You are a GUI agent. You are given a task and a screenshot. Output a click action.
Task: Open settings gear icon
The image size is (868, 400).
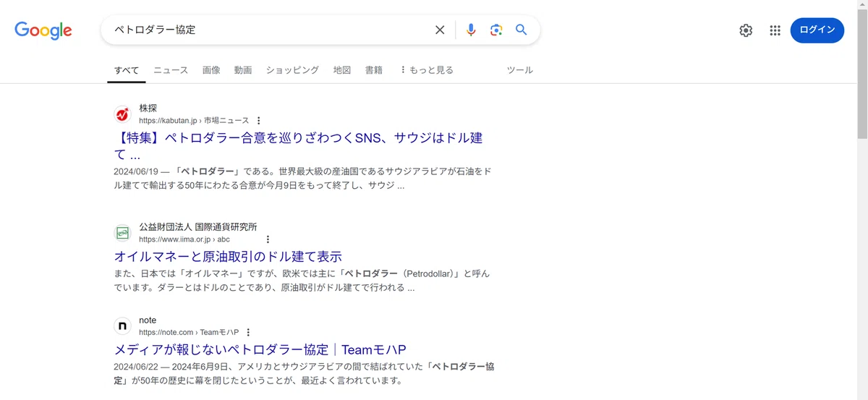746,30
